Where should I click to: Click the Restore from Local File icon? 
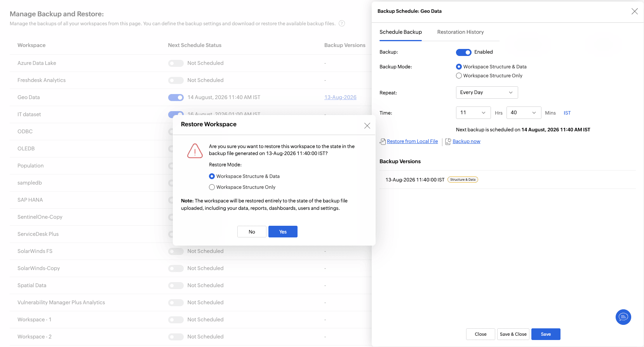click(383, 141)
